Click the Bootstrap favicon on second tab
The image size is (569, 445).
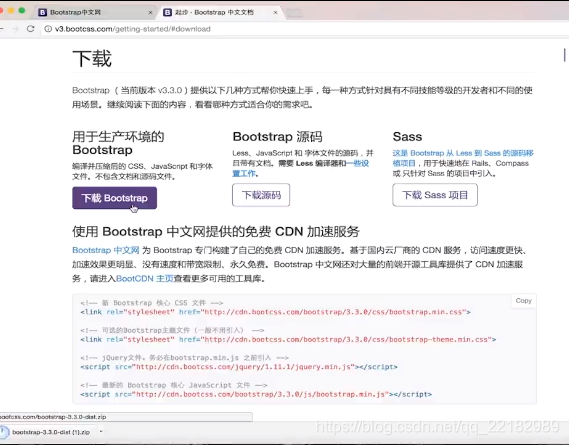pos(167,12)
